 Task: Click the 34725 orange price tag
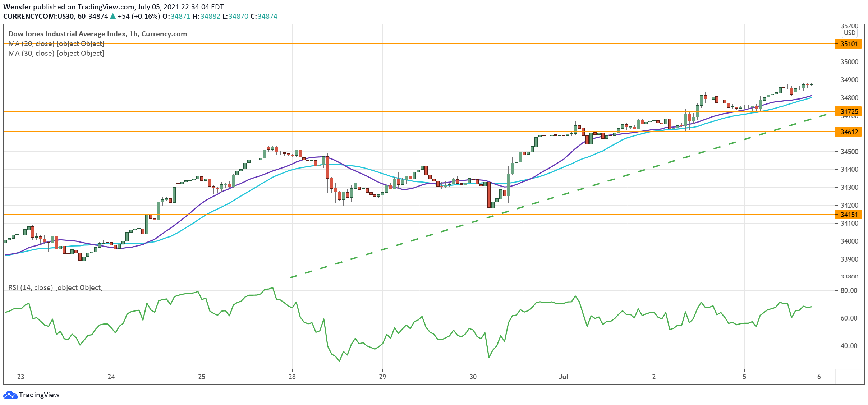coord(849,111)
